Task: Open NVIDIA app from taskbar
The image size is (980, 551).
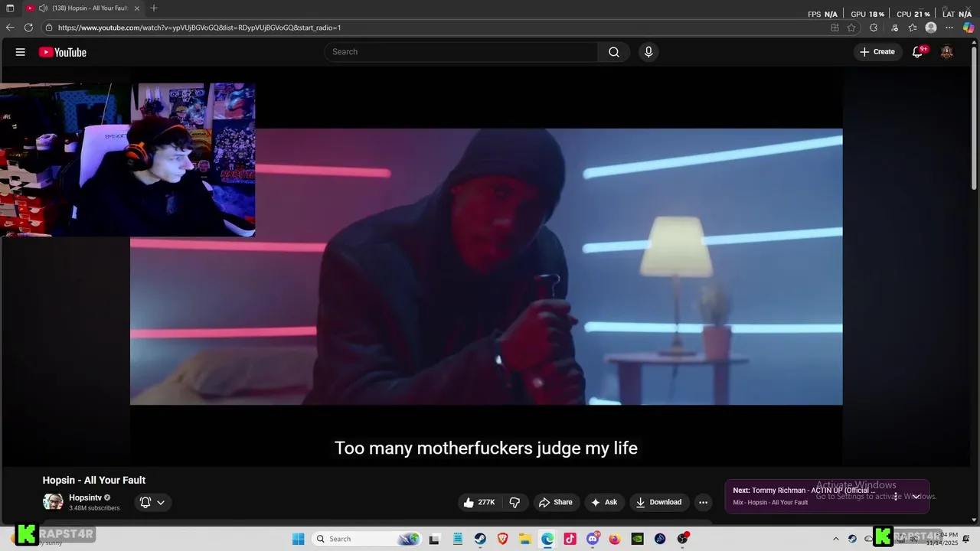Action: point(637,539)
